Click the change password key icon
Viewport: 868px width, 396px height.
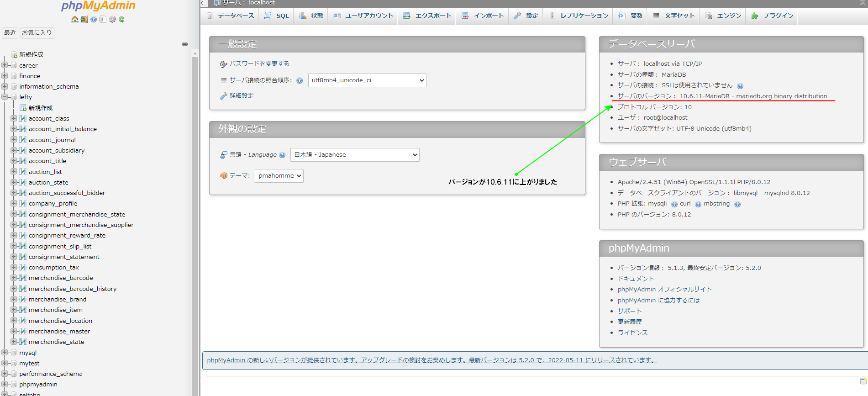pos(223,64)
